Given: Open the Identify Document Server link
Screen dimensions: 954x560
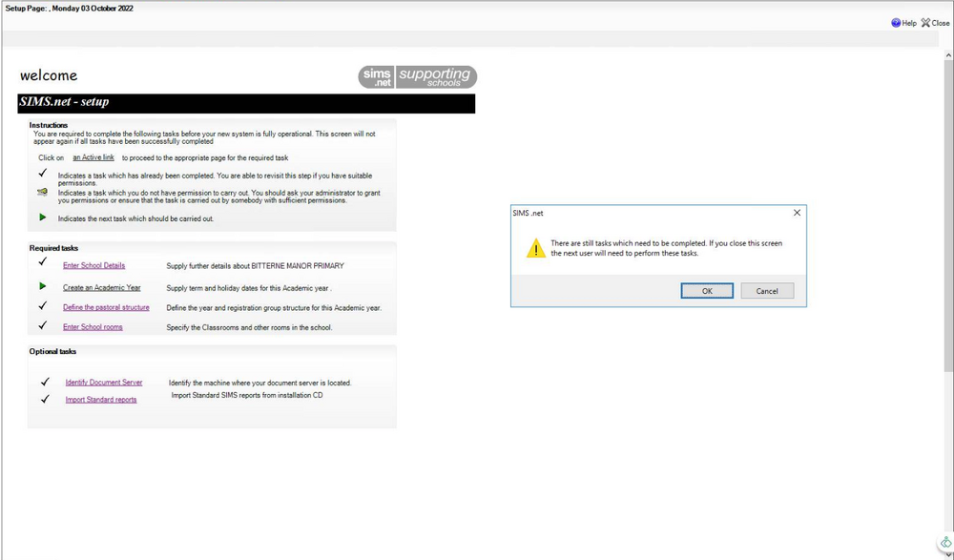Looking at the screenshot, I should tap(104, 383).
